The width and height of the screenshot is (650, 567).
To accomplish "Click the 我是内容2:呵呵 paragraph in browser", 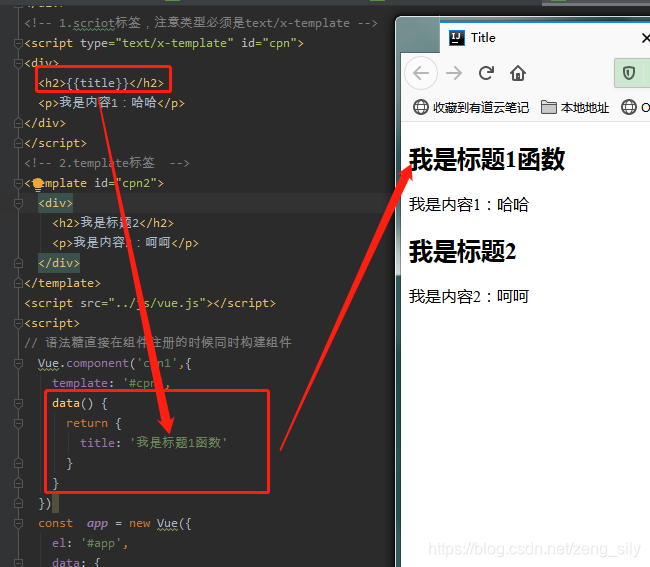I will tap(469, 297).
